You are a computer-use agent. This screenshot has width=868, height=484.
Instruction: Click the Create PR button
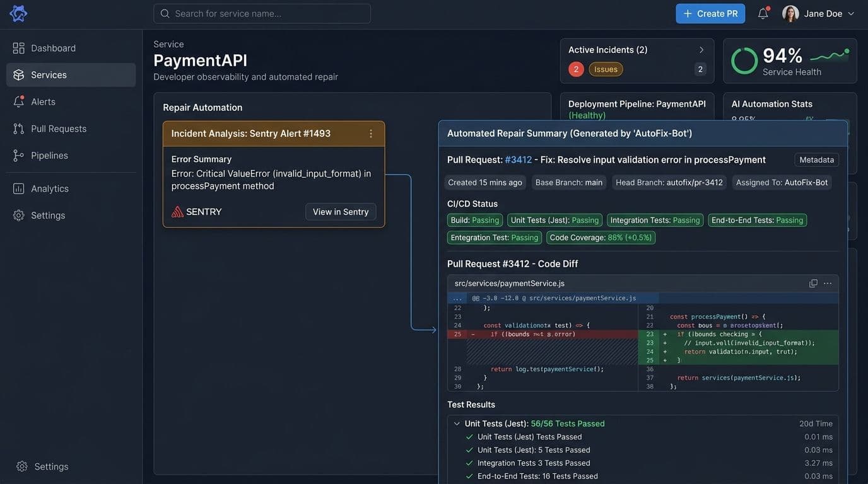[x=710, y=13]
